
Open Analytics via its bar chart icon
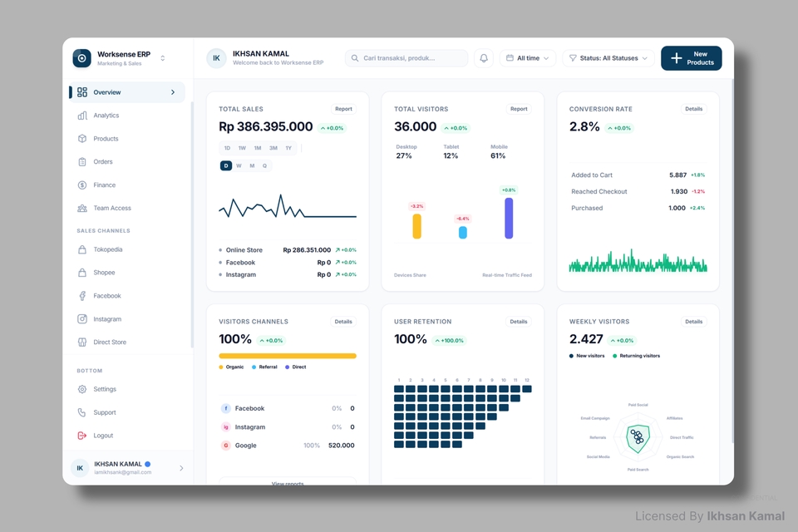tap(82, 116)
